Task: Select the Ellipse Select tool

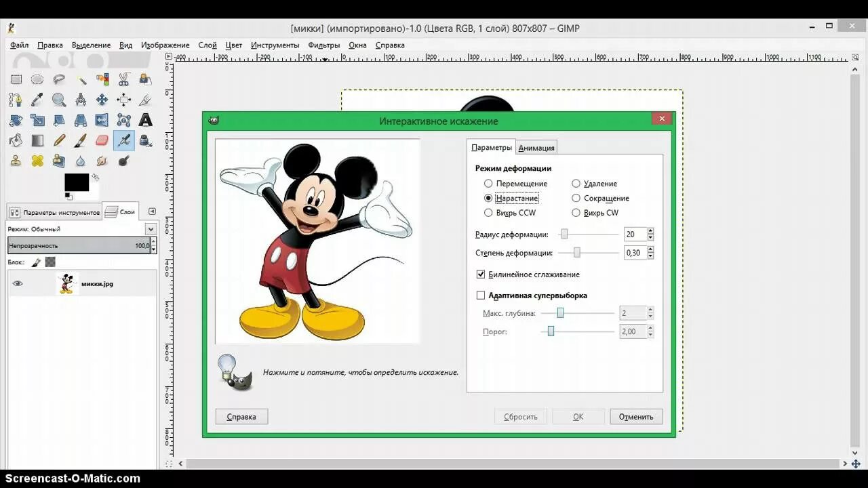Action: pyautogui.click(x=37, y=80)
